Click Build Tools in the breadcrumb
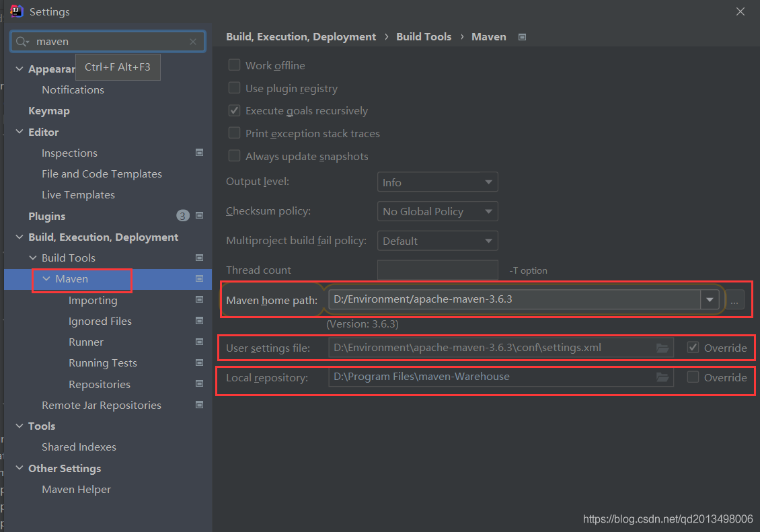The image size is (760, 532). [424, 37]
